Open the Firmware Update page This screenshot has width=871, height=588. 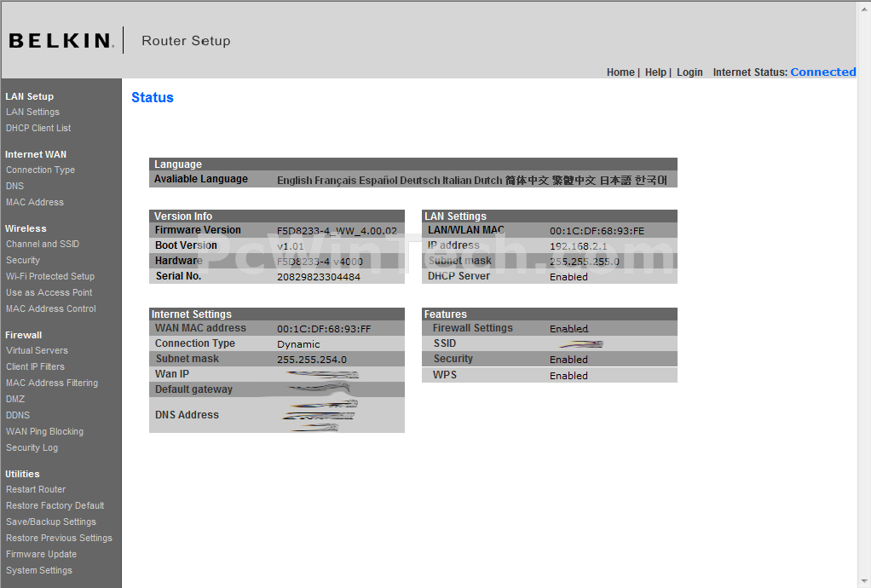pyautogui.click(x=42, y=554)
